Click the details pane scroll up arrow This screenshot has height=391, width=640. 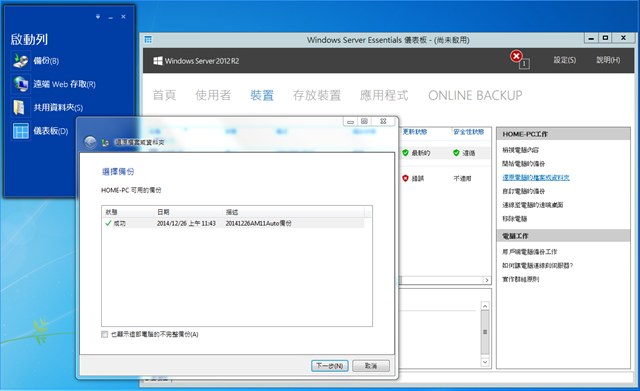pos(485,306)
